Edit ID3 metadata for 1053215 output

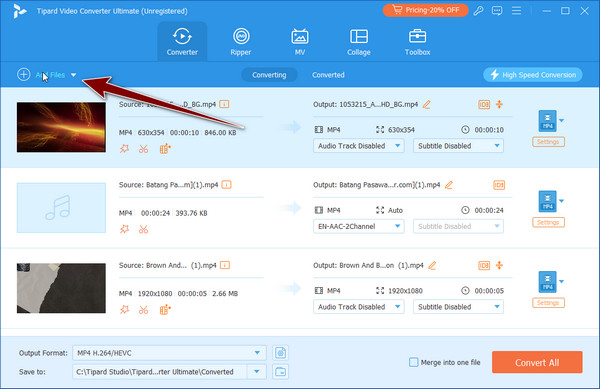pos(484,104)
